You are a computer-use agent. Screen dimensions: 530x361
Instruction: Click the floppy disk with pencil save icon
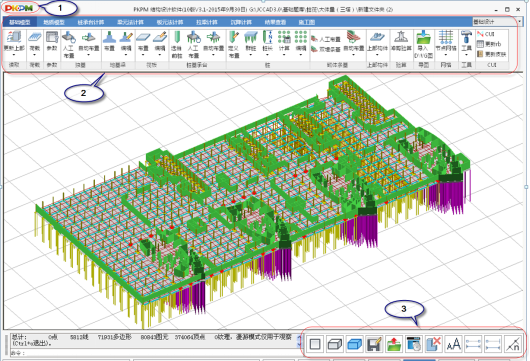[x=374, y=344]
